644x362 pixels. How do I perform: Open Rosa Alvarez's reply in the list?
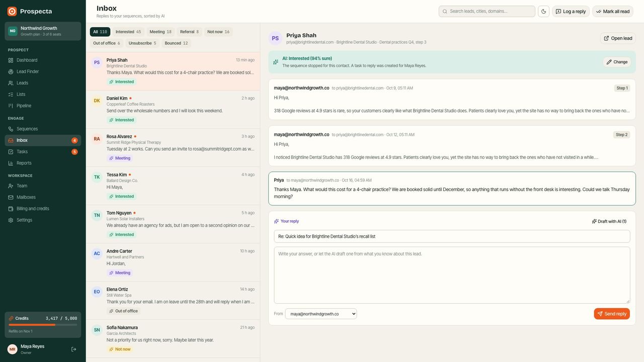pos(173,148)
